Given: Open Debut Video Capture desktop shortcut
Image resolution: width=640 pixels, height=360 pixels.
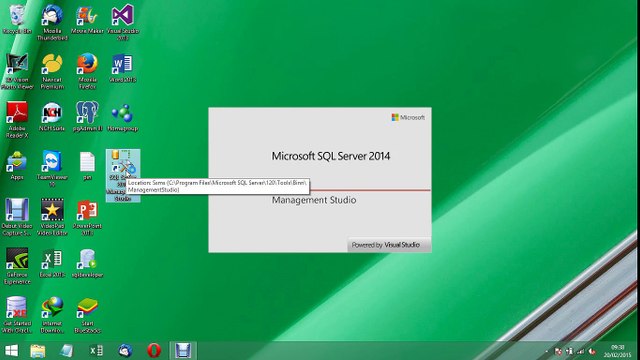Looking at the screenshot, I should pyautogui.click(x=17, y=217).
